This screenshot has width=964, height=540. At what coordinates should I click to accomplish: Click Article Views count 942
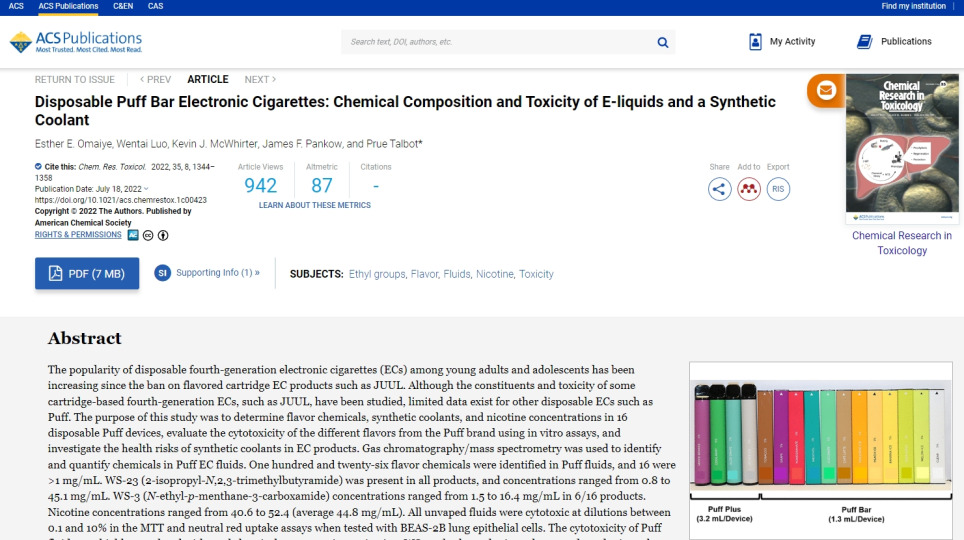261,185
